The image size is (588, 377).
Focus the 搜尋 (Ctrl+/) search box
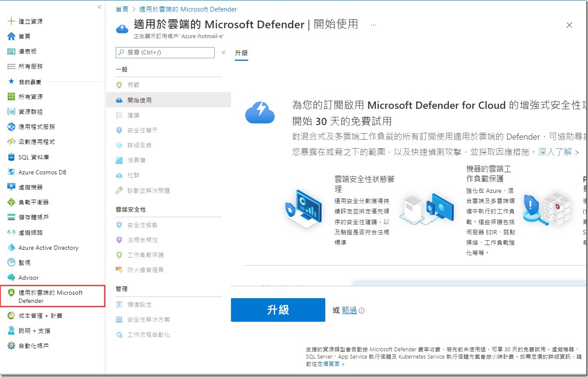[165, 53]
